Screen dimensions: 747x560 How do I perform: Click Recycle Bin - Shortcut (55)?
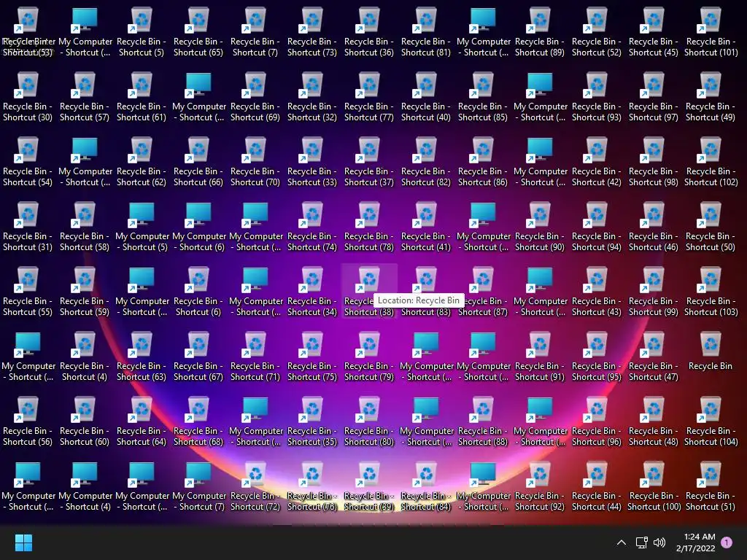[28, 292]
